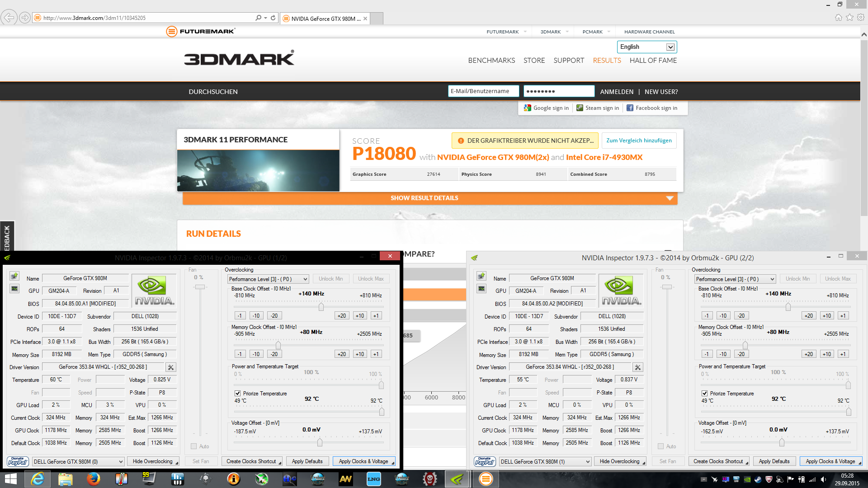Viewport: 868px width, 488px height.
Task: Click driver profile tools icon in GPU 1/2
Action: [x=170, y=367]
